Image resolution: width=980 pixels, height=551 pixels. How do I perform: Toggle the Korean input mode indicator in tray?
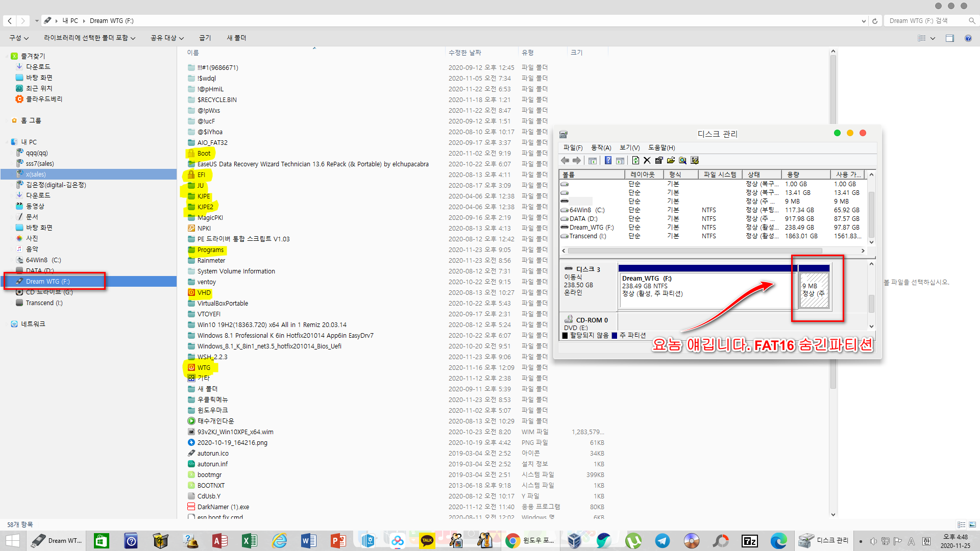[926, 541]
